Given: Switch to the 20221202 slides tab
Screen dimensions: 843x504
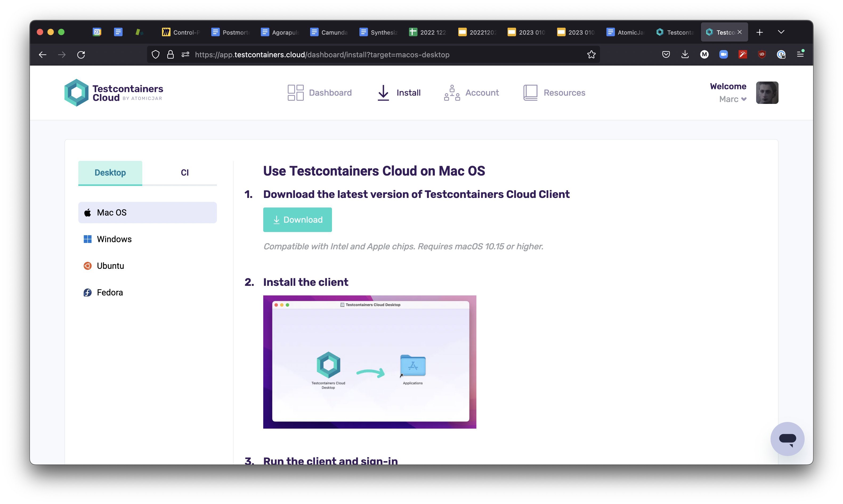Looking at the screenshot, I should [477, 32].
